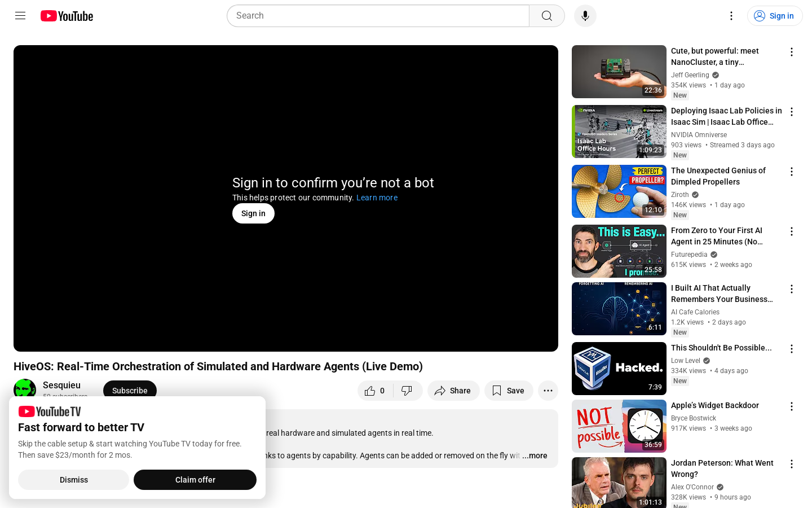Open options for This Shouldn't Be Possible
The height and width of the screenshot is (508, 812).
point(792,349)
